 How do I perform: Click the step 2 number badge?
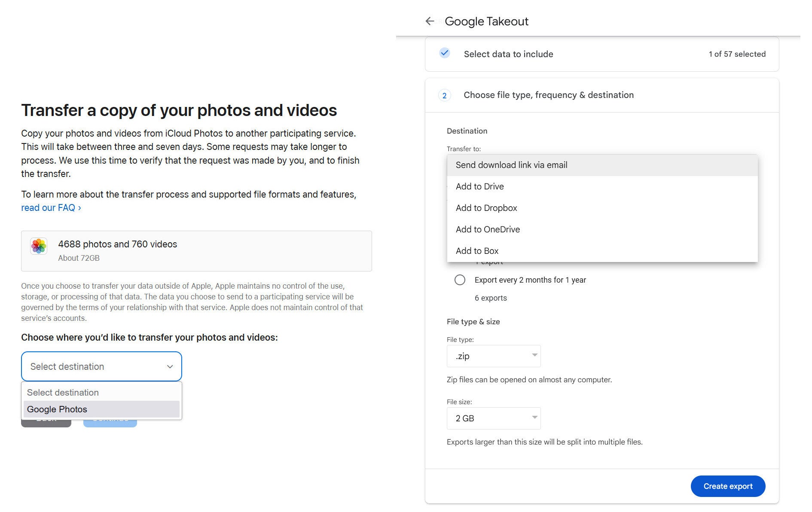pyautogui.click(x=444, y=95)
